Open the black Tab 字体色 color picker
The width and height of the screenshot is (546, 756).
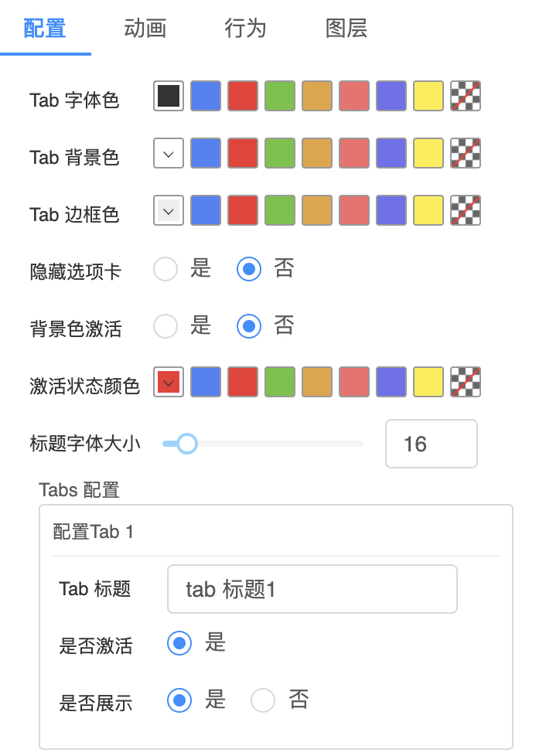[x=169, y=96]
